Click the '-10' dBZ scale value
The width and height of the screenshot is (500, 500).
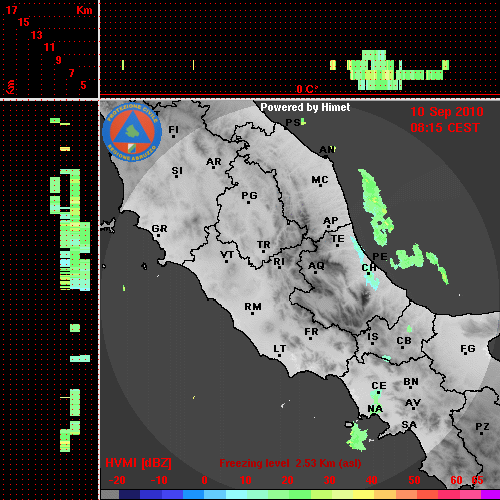[159, 480]
